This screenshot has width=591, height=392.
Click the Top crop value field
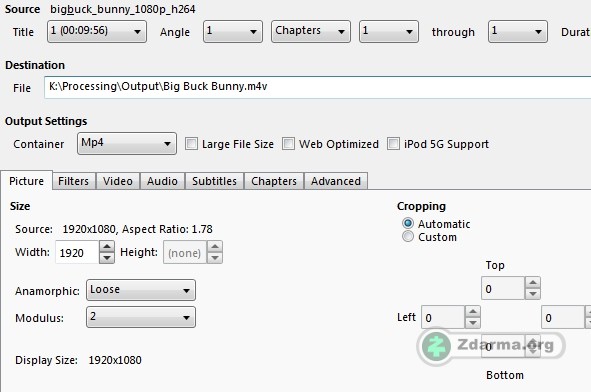[503, 288]
